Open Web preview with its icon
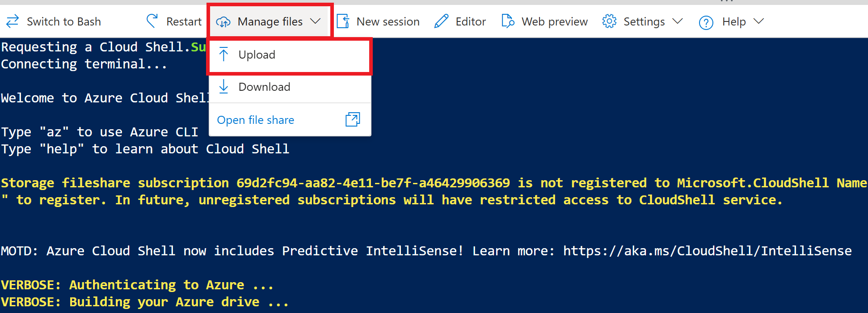 pyautogui.click(x=508, y=21)
